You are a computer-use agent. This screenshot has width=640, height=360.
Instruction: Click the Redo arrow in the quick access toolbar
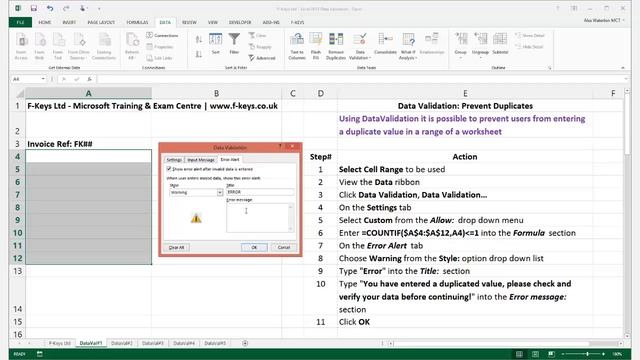[x=66, y=8]
